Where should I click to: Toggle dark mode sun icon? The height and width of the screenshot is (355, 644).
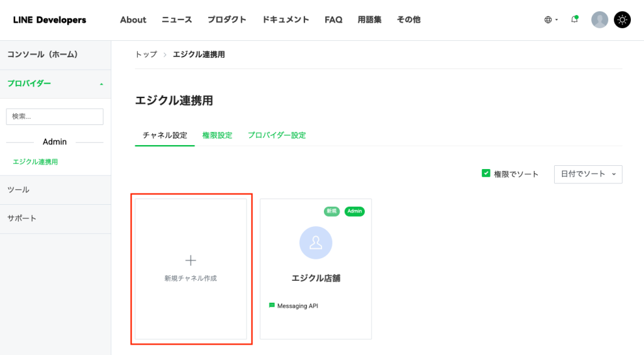622,19
